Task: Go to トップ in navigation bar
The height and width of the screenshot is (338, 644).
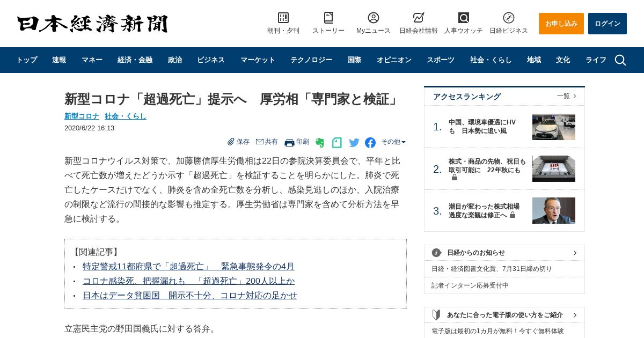Action: point(27,60)
